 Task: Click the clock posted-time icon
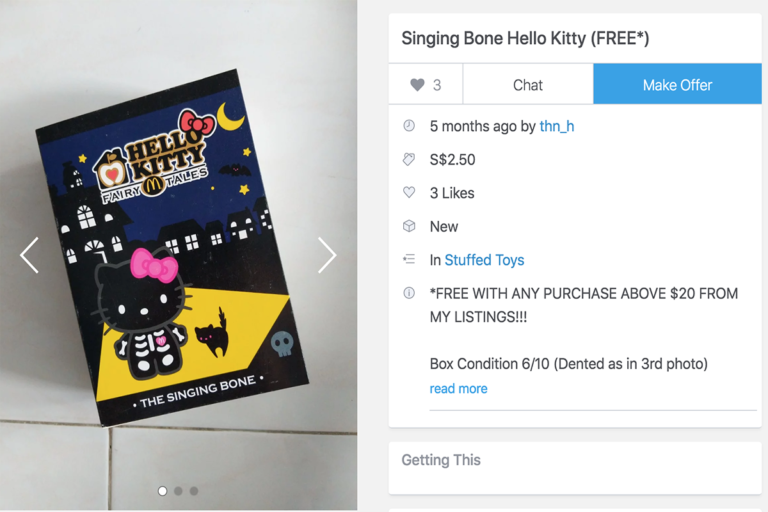408,126
